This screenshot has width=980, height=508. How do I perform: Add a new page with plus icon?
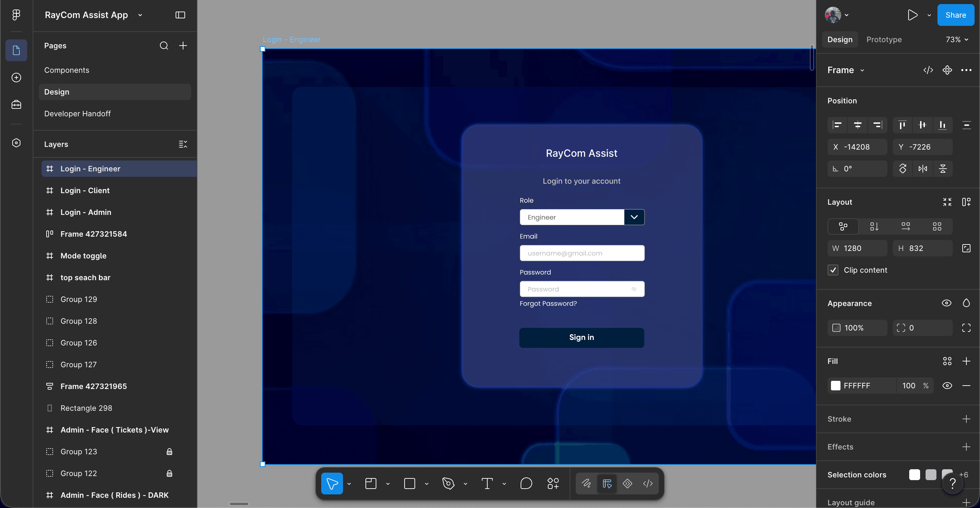(x=183, y=46)
